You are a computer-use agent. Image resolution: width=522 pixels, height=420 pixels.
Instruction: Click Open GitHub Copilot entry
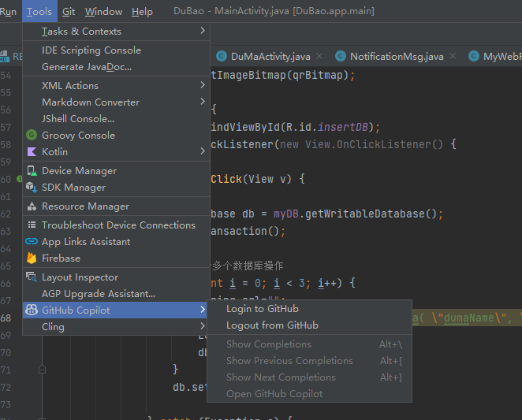coord(309,394)
